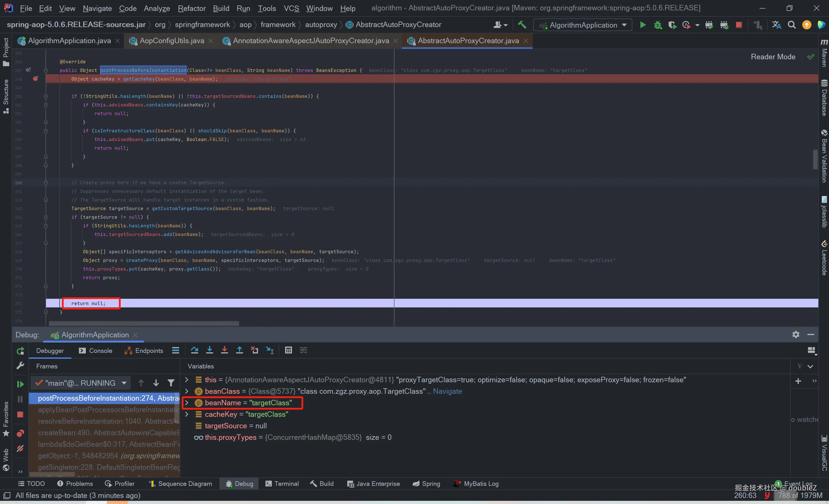Expand the beanClass variable node

pos(187,391)
